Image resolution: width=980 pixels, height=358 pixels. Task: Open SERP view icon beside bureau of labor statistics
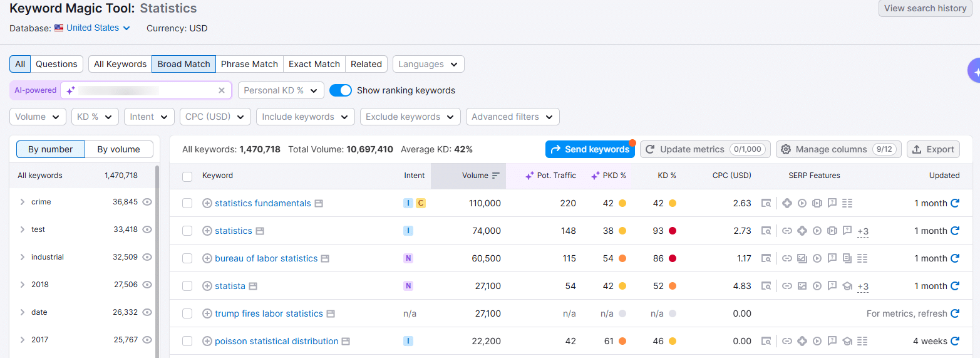click(325, 258)
